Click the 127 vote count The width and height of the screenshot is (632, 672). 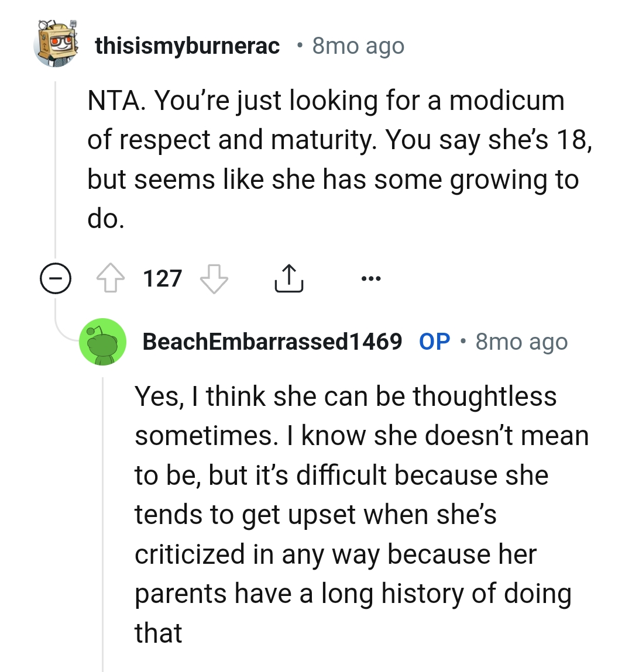163,278
